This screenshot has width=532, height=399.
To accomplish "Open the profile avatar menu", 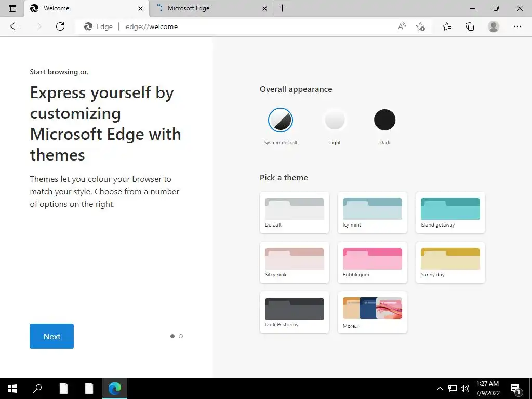I will coord(494,26).
